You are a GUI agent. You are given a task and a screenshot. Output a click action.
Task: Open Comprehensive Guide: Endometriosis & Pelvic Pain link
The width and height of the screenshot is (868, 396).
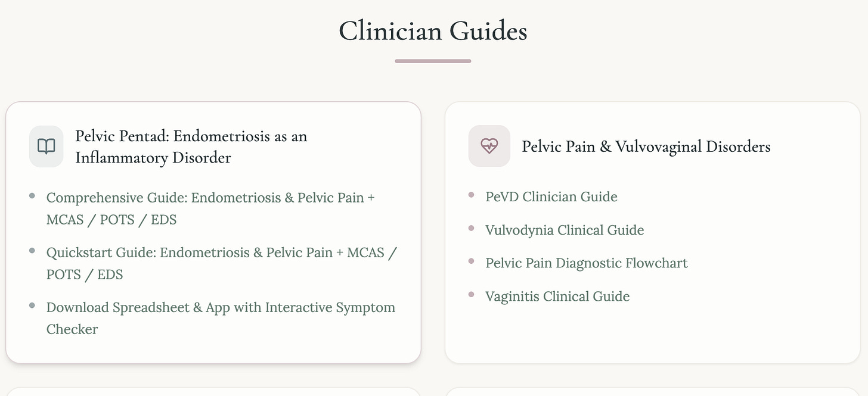(210, 208)
